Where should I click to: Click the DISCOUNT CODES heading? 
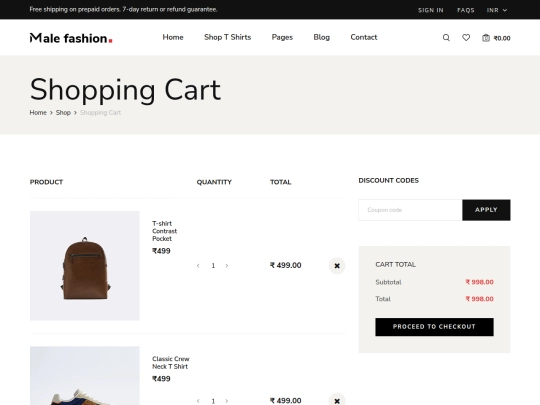(x=388, y=180)
